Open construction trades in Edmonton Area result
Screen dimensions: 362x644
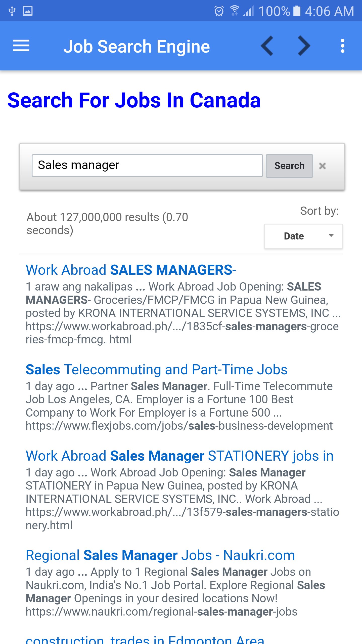click(145, 639)
